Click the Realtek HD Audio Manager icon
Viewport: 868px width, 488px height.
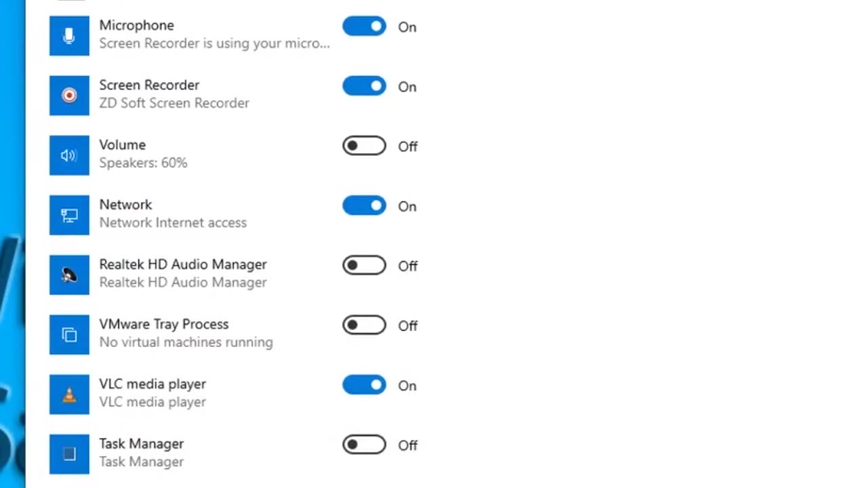[x=69, y=274]
